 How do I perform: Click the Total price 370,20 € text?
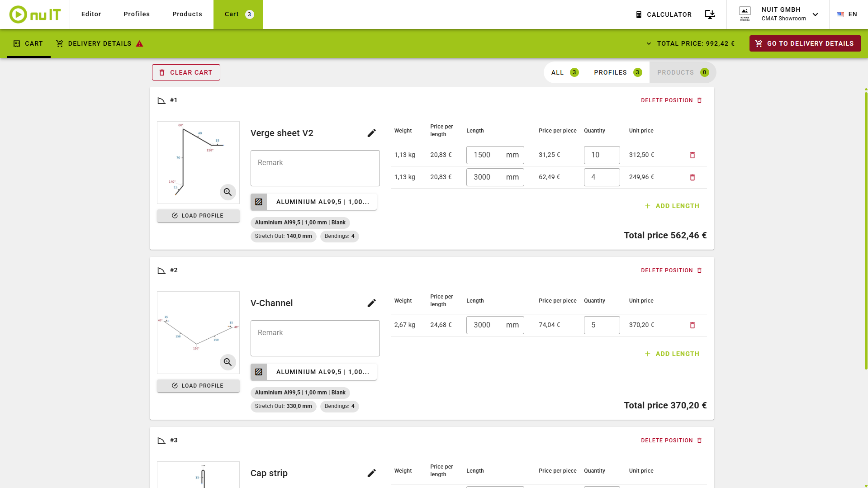pyautogui.click(x=665, y=405)
